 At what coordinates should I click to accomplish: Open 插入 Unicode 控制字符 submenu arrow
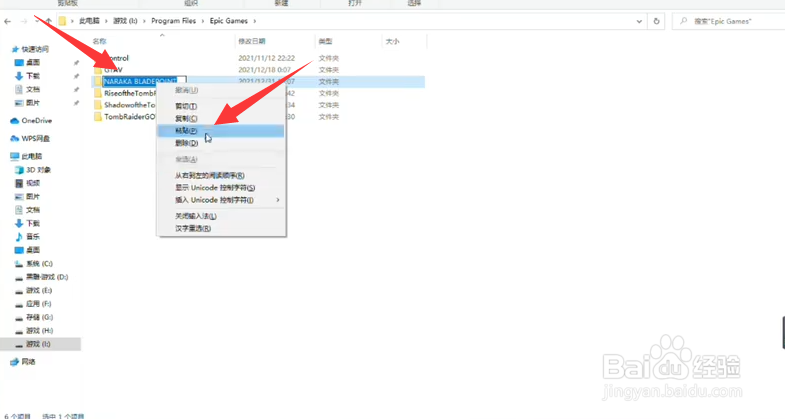[278, 200]
